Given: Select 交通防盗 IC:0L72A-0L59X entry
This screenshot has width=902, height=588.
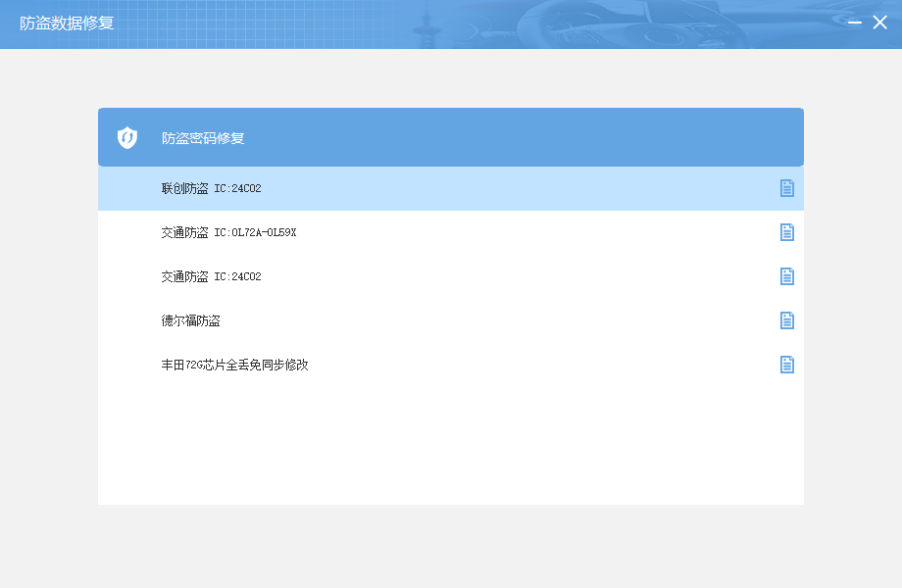Looking at the screenshot, I should coord(450,232).
